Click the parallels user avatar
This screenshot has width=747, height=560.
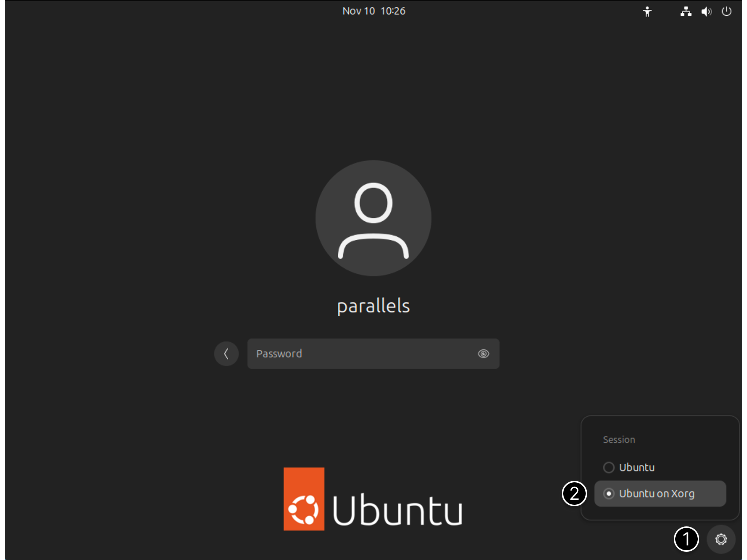click(x=373, y=218)
